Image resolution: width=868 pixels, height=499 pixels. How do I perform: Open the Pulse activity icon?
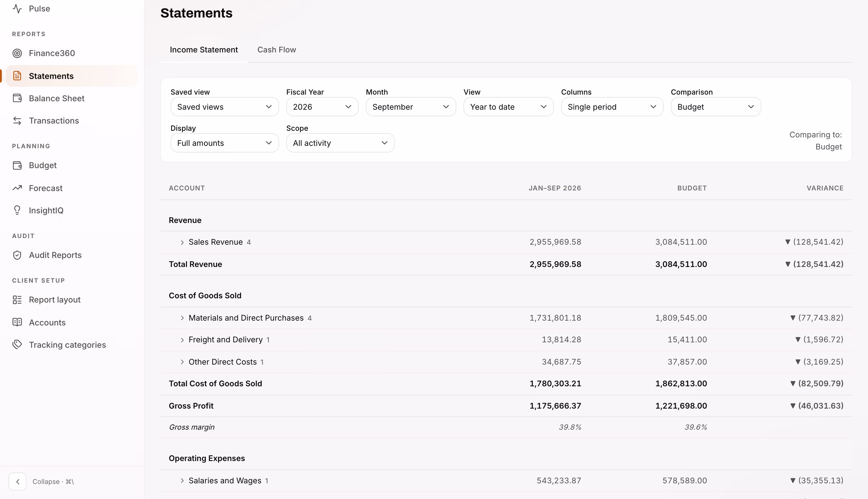point(17,8)
